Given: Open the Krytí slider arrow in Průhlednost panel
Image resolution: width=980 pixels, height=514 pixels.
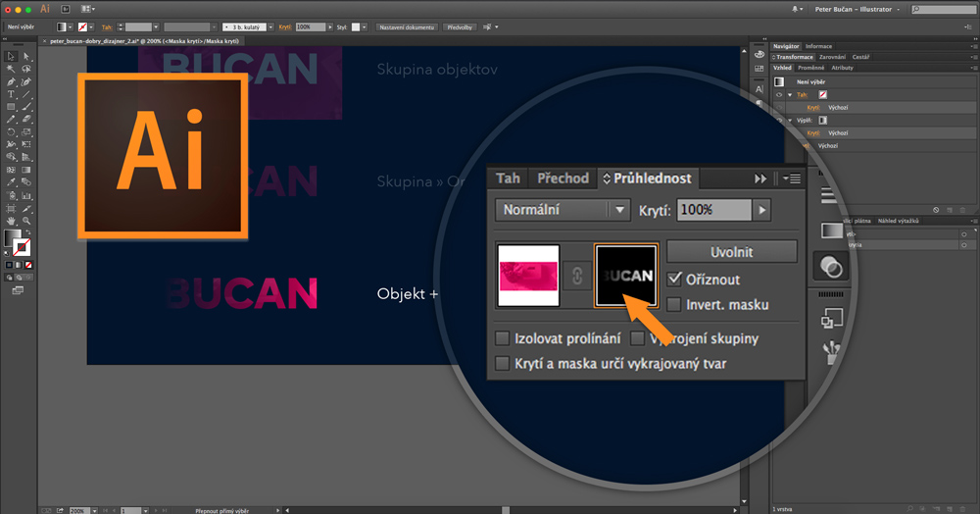Looking at the screenshot, I should point(761,210).
